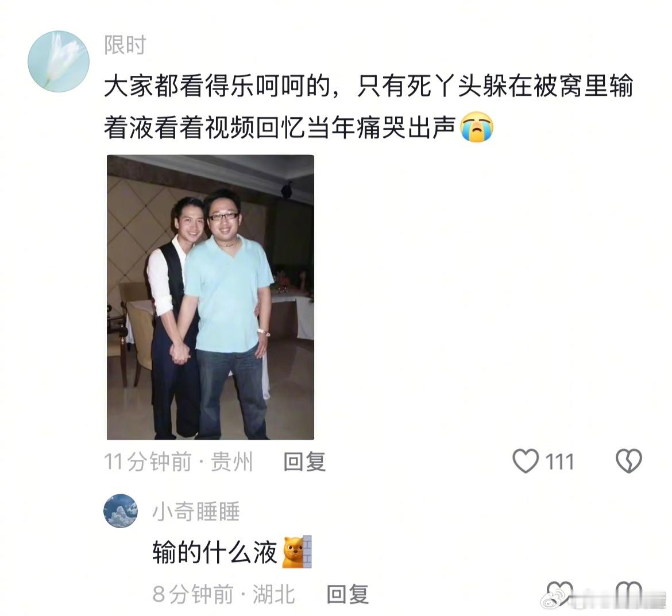Image resolution: width=672 pixels, height=616 pixels.
Task: Open 限时's flower profile avatar
Action: pyautogui.click(x=59, y=61)
